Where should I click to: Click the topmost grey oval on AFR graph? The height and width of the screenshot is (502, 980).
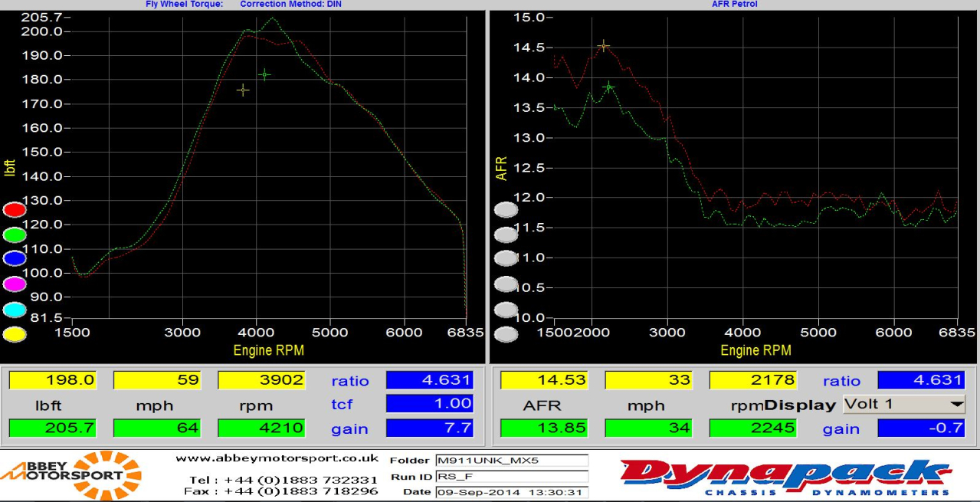506,209
